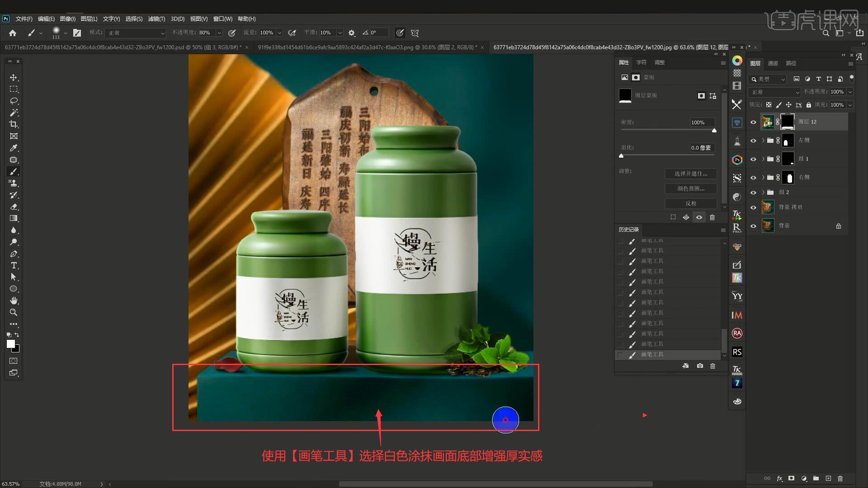Screen dimensions: 868x488
Task: Click the white foreground color swatch
Action: 11,344
